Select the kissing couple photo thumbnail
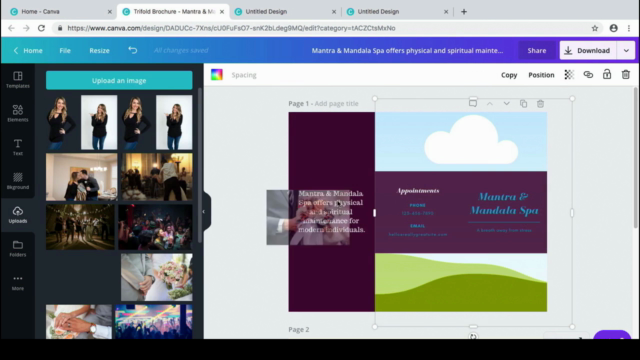The image size is (640, 360). tap(82, 177)
